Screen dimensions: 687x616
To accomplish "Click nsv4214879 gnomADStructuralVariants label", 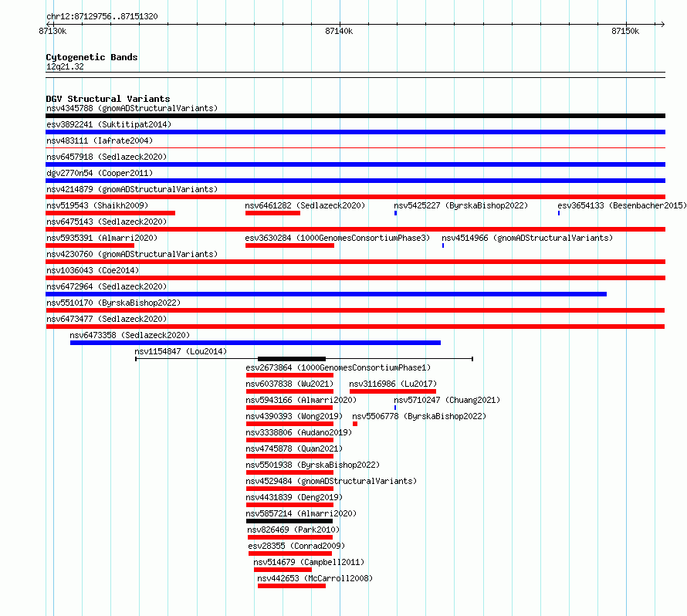I will pyautogui.click(x=132, y=189).
